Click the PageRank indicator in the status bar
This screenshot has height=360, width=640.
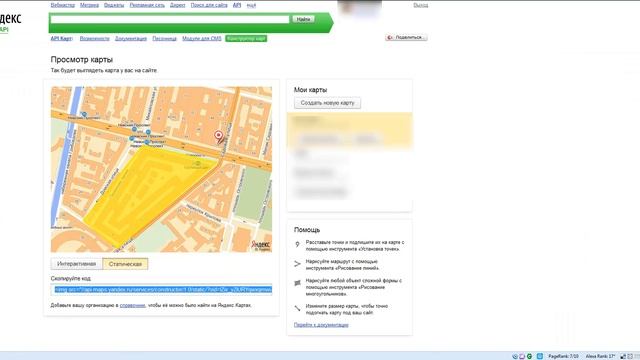point(563,356)
